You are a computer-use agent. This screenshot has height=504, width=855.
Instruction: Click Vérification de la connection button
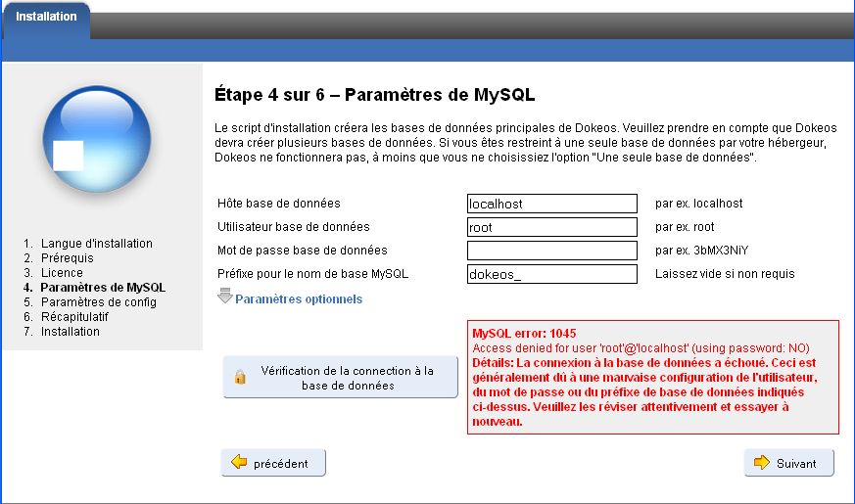click(340, 377)
